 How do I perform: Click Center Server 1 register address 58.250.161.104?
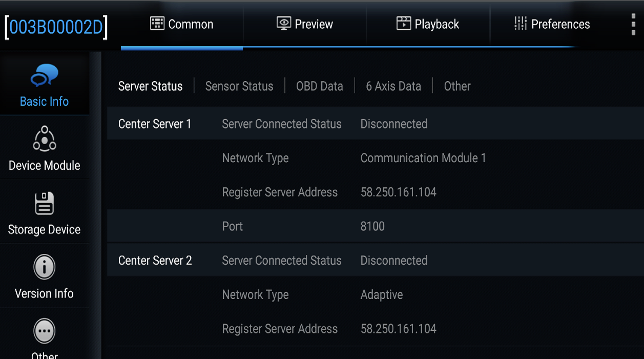click(x=399, y=192)
